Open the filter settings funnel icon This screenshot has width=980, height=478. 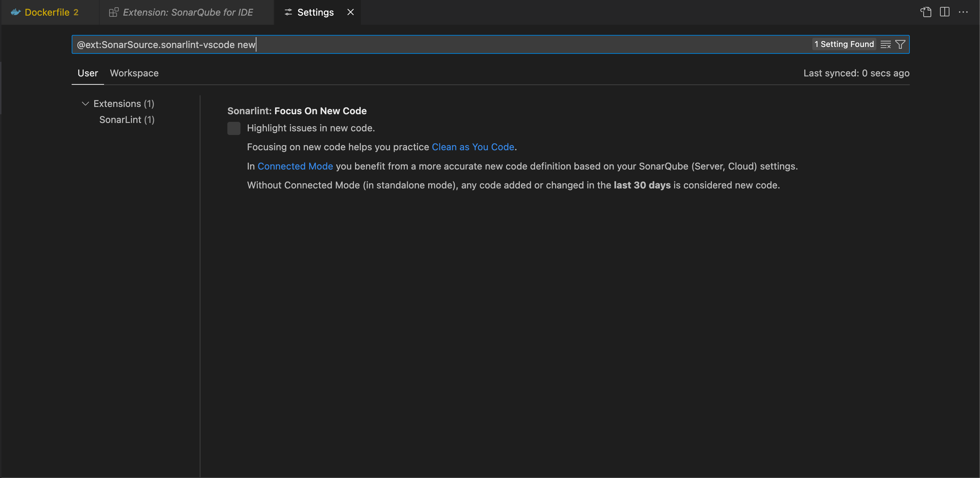click(900, 44)
